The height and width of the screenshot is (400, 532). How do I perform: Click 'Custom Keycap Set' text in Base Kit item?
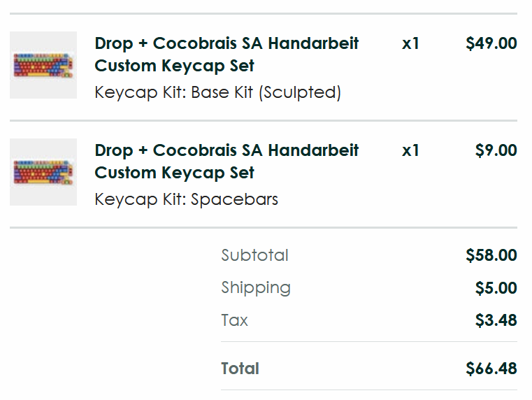point(174,66)
